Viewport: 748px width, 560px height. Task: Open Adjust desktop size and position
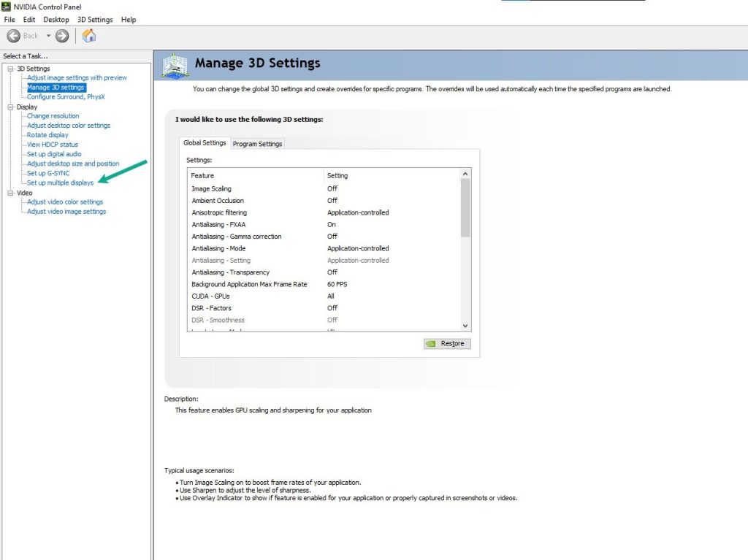point(73,164)
